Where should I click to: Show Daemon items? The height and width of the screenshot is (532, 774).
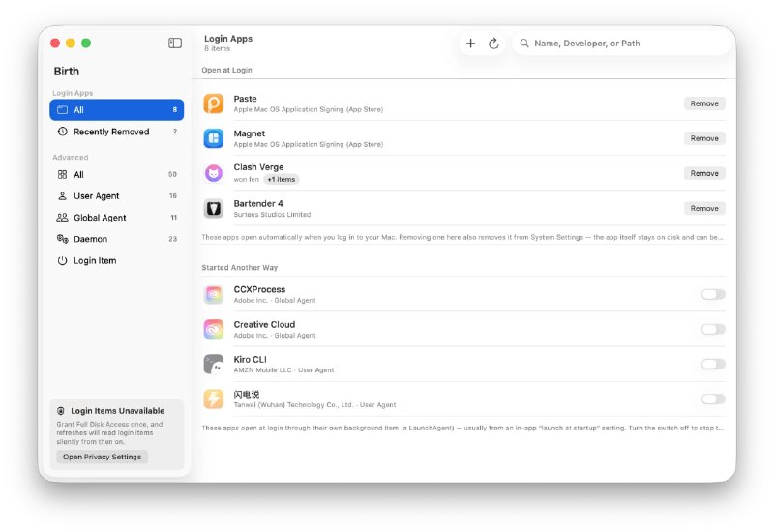coord(116,239)
